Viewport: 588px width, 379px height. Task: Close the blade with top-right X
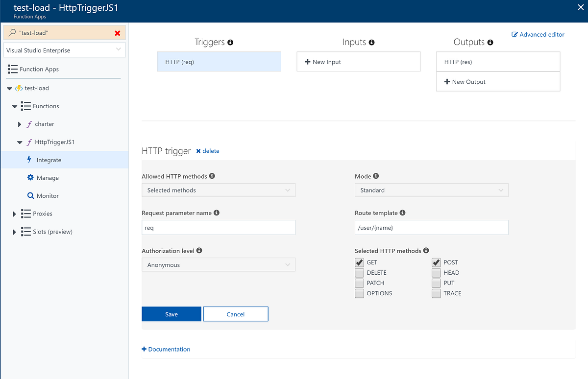point(581,6)
